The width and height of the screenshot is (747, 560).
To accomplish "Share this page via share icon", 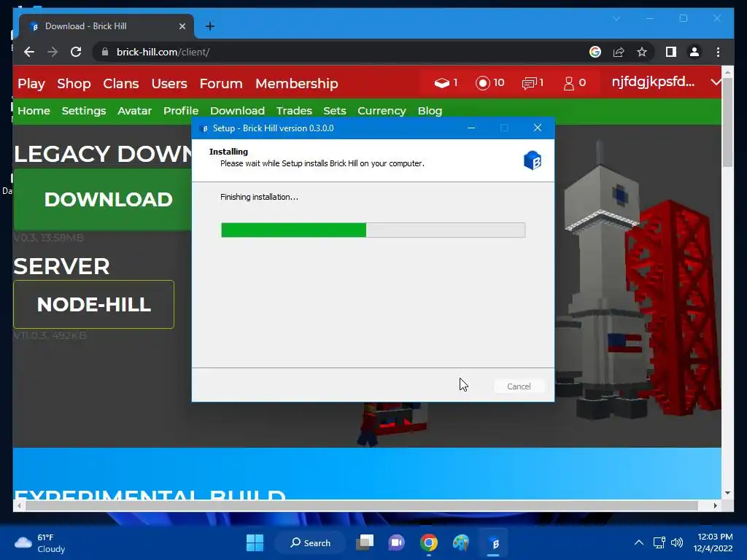I will (619, 52).
